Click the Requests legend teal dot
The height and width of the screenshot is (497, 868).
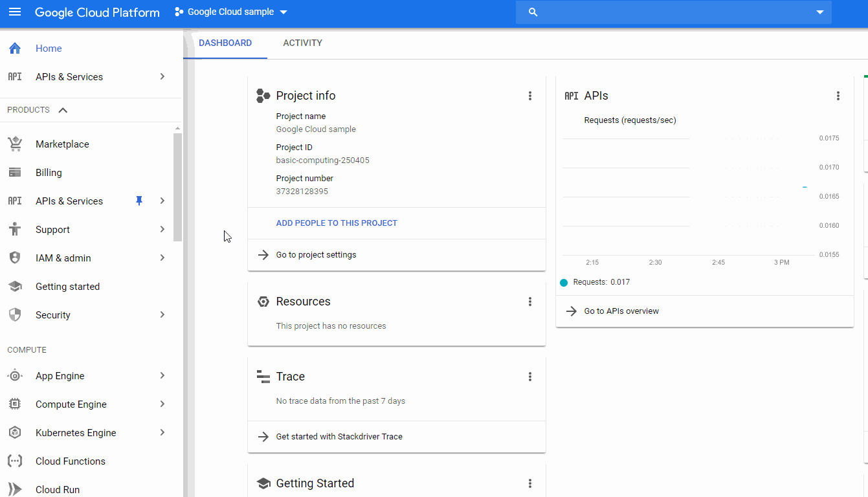(563, 283)
